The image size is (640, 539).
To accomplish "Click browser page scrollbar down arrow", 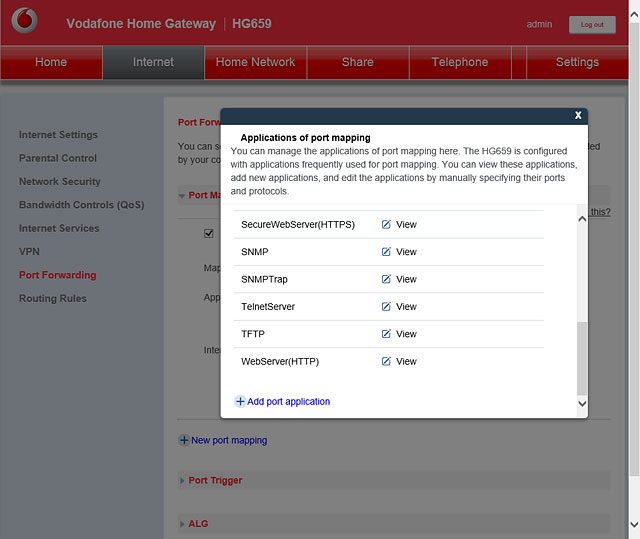I will [x=634, y=524].
